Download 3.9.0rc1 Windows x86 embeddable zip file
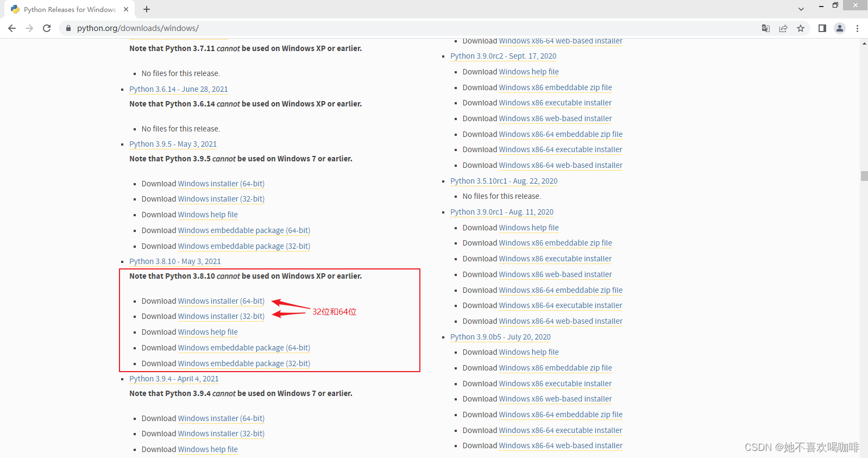This screenshot has height=458, width=868. pyautogui.click(x=556, y=243)
